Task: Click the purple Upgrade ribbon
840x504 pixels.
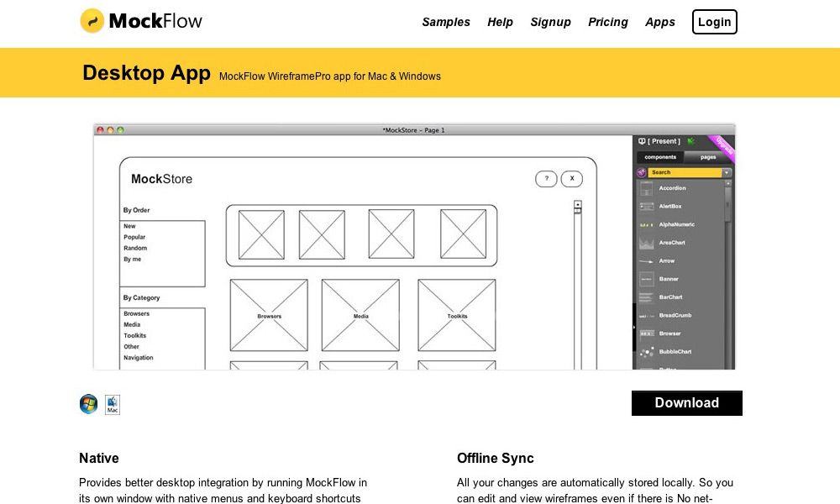Action: (x=722, y=147)
